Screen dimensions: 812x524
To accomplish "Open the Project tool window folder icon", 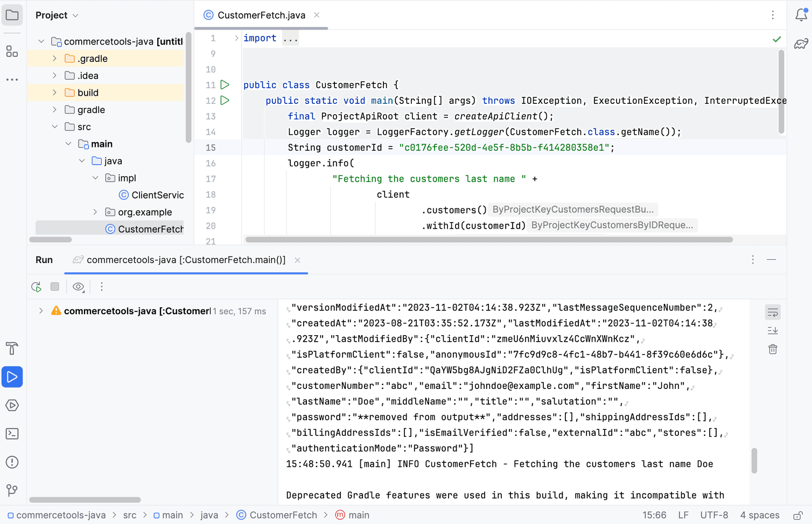I will coord(12,15).
